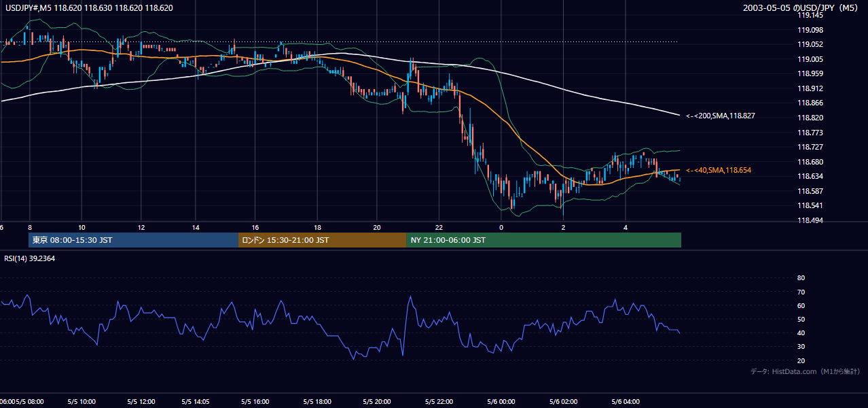Viewport: 868px width, 408px height.
Task: Click hour 12 on the price chart axis
Action: click(x=141, y=227)
